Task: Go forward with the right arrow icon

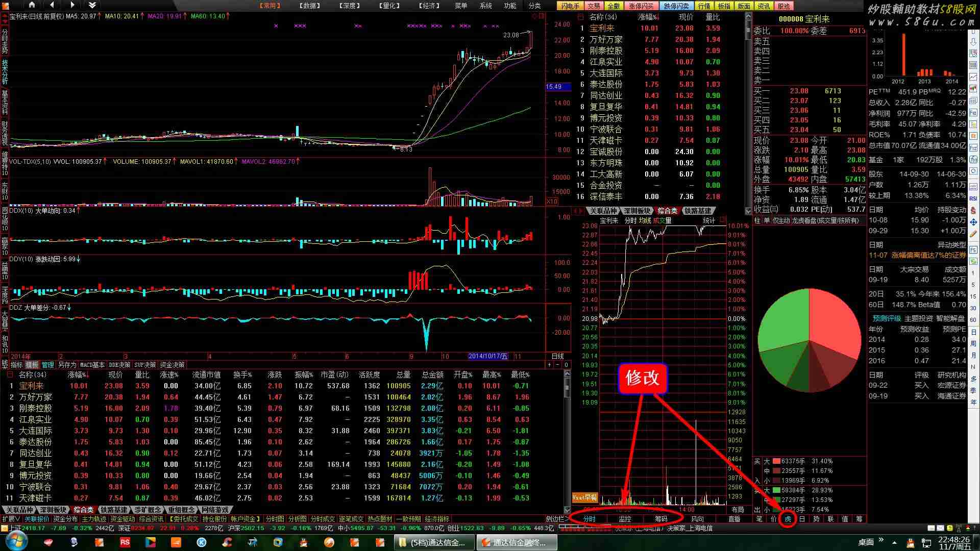Action: tap(72, 5)
